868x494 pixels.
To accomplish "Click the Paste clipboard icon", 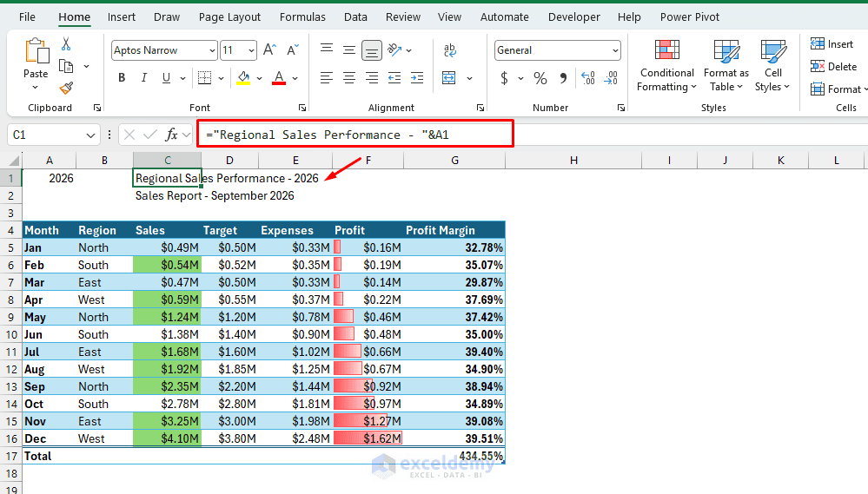I will [x=36, y=51].
